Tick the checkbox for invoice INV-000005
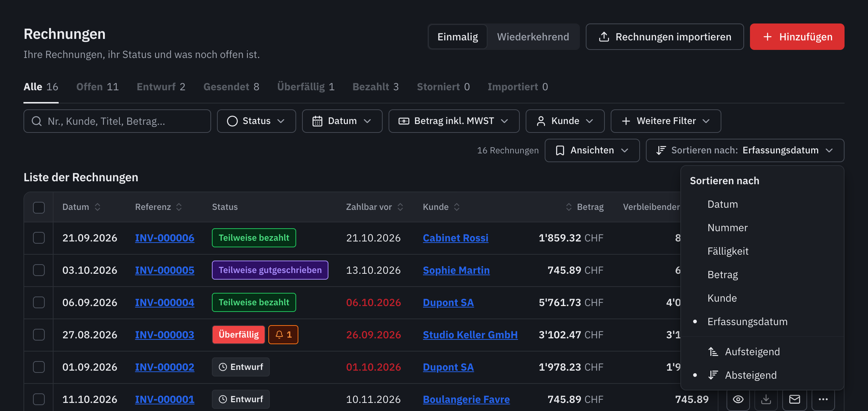868x411 pixels. (39, 270)
